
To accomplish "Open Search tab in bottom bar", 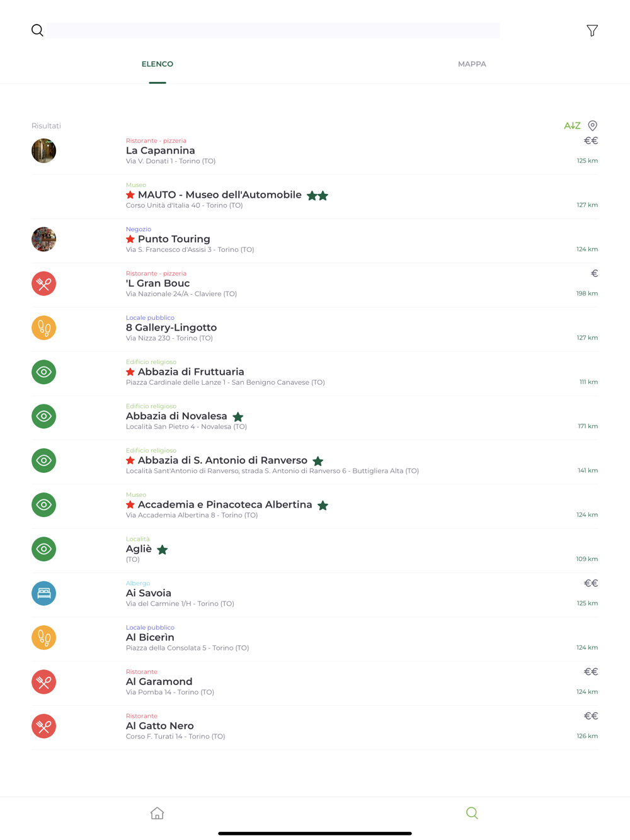I will (472, 813).
